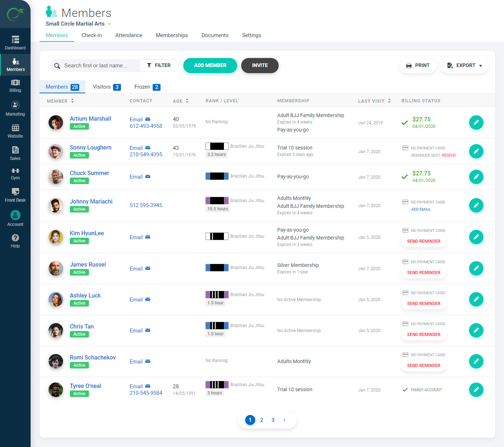
Task: Edit Chris Tan with pencil icon
Action: click(x=476, y=330)
